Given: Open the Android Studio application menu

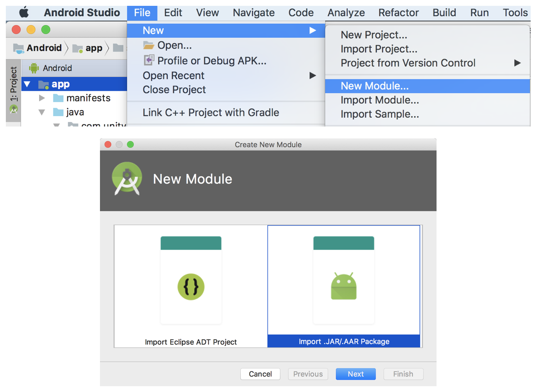Looking at the screenshot, I should point(82,12).
